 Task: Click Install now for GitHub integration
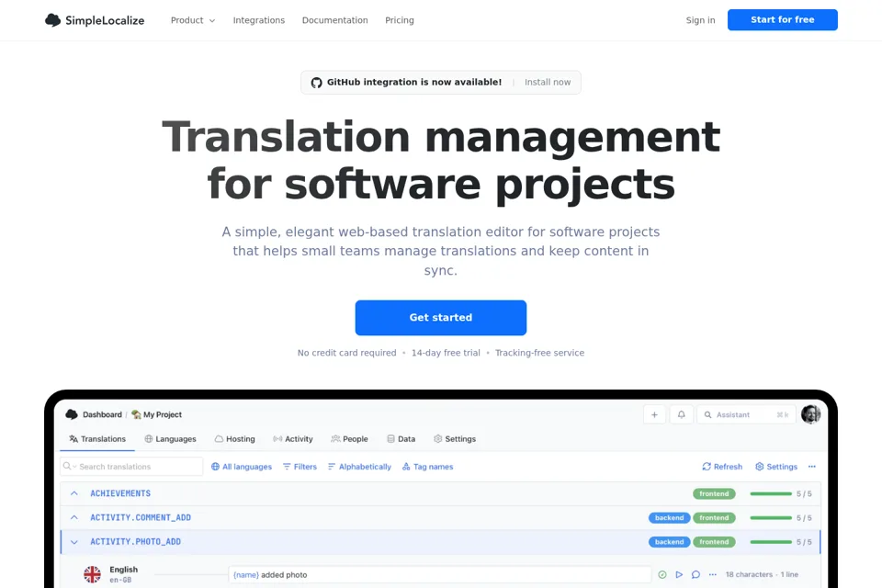tap(548, 82)
